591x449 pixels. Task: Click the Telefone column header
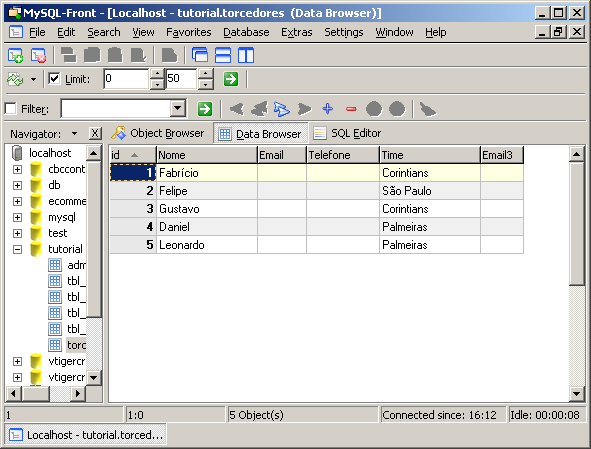pyautogui.click(x=343, y=155)
